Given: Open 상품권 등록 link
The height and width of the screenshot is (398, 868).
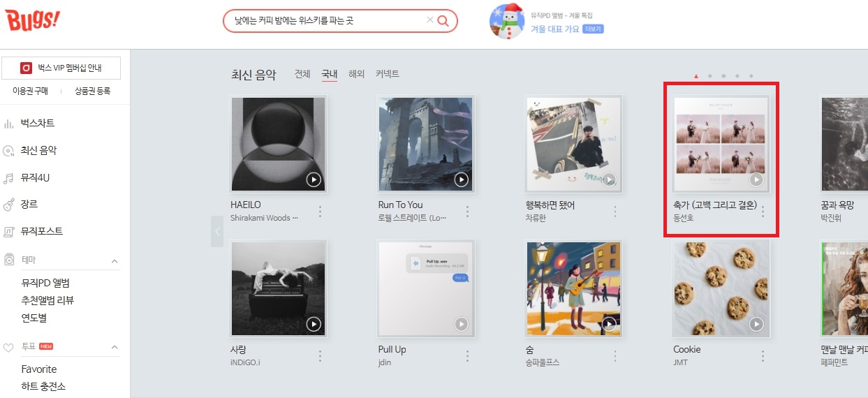Looking at the screenshot, I should coord(92,91).
